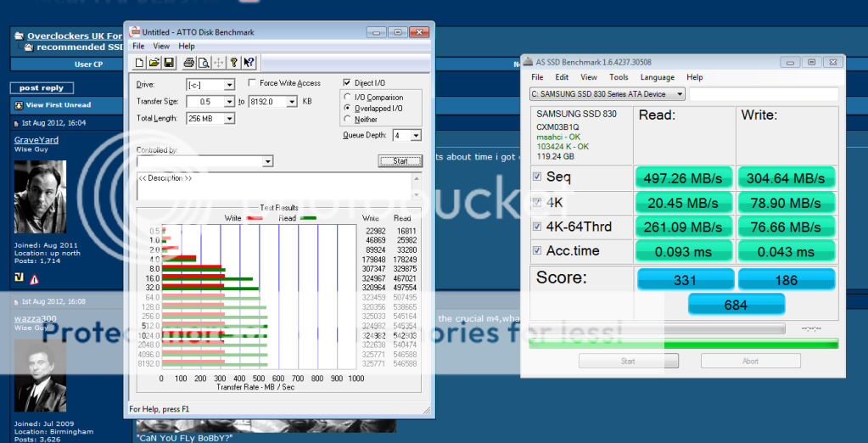Click the Save floppy disk icon
Image resolution: width=868 pixels, height=443 pixels.
click(169, 62)
